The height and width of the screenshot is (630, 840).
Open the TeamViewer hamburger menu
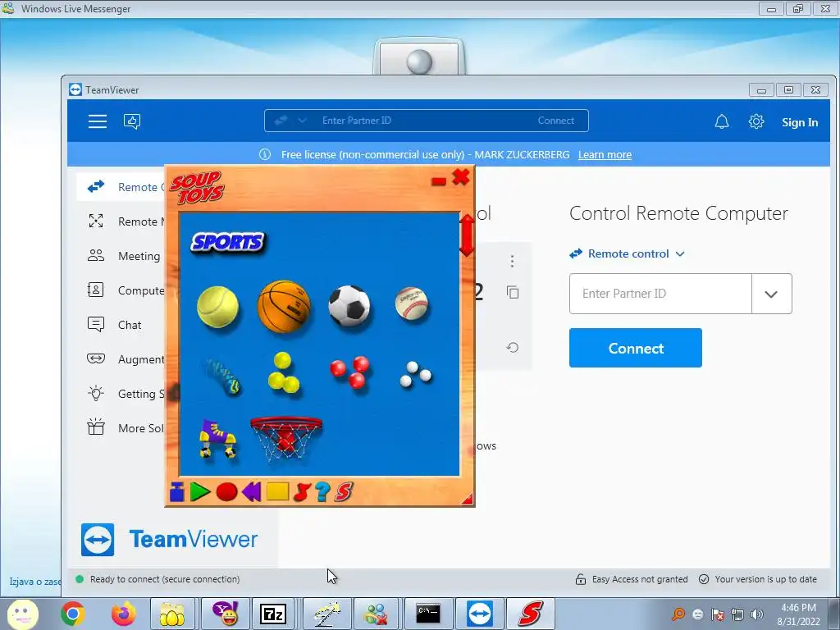tap(98, 121)
